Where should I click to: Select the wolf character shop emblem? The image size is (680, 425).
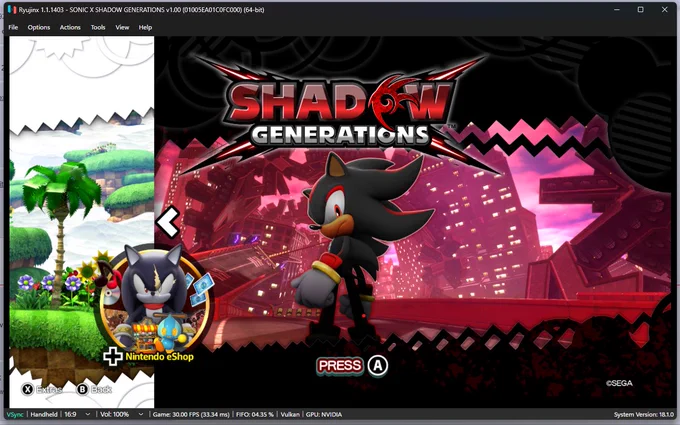(154, 298)
